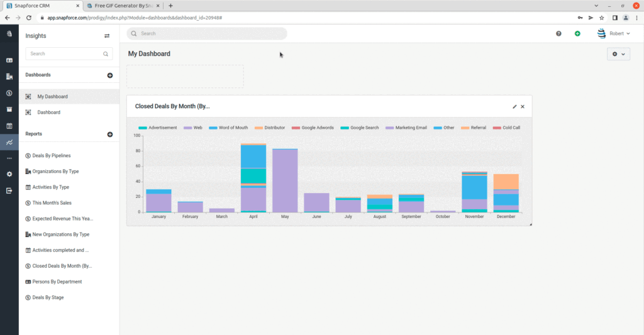
Task: Expand the three-dots more menu in left rail
Action: click(9, 158)
